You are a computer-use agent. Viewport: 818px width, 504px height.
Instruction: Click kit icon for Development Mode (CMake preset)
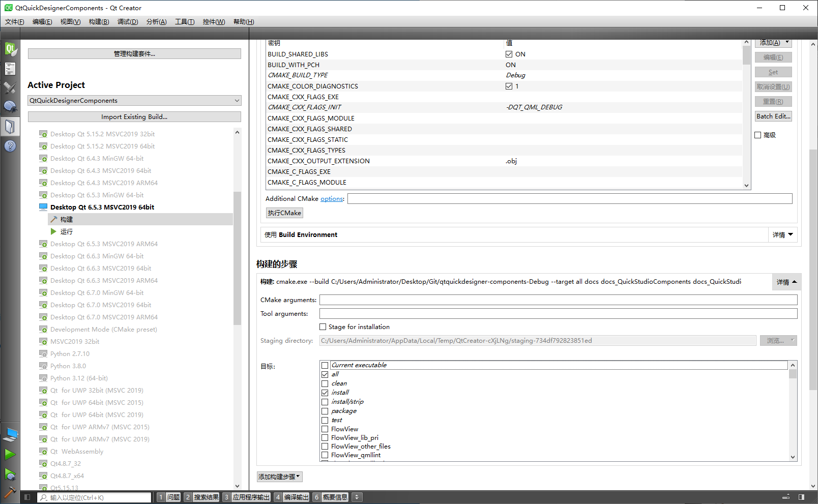43,330
